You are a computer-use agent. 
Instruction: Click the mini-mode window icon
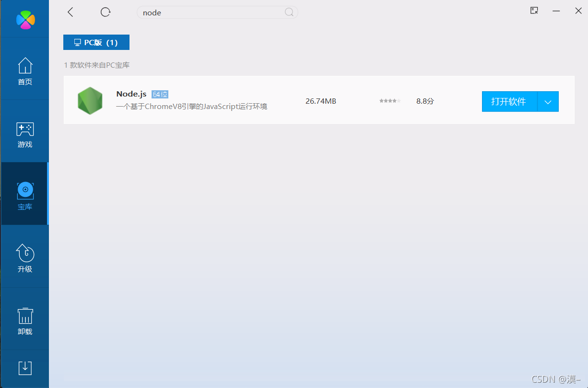pos(534,11)
